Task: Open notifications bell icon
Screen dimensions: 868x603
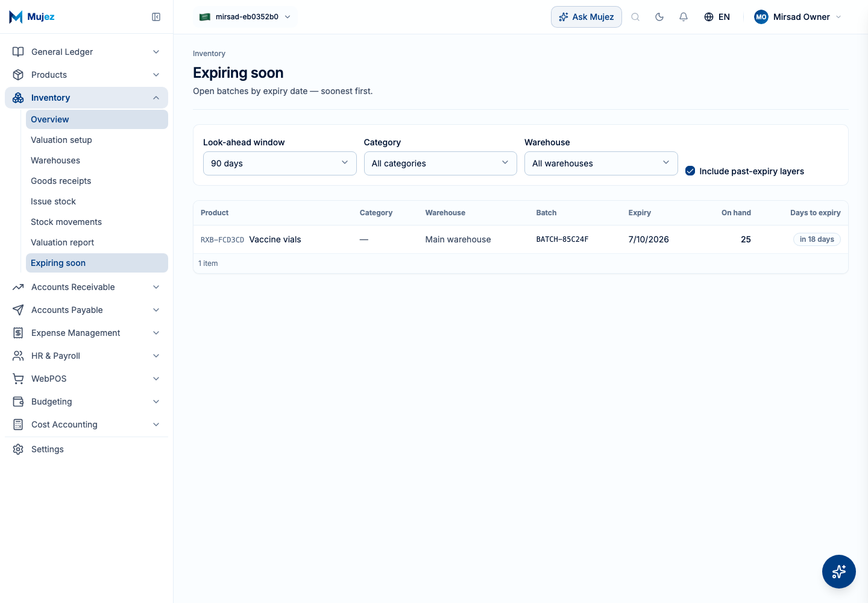Action: (684, 17)
